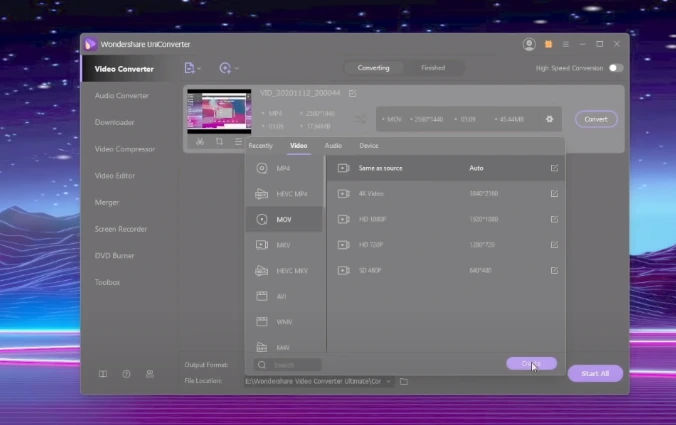Expand the add files dropdown arrow
Image resolution: width=676 pixels, height=425 pixels.
(199, 69)
